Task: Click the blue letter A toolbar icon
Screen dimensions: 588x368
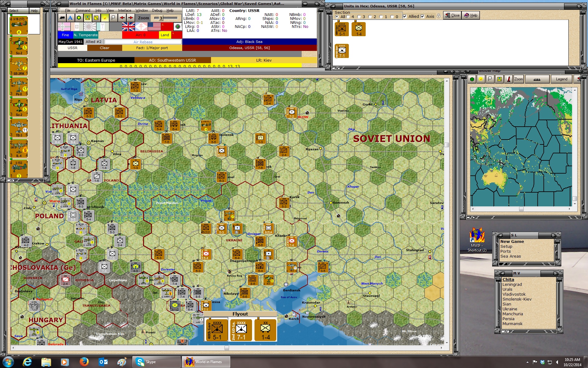Action: (x=70, y=18)
